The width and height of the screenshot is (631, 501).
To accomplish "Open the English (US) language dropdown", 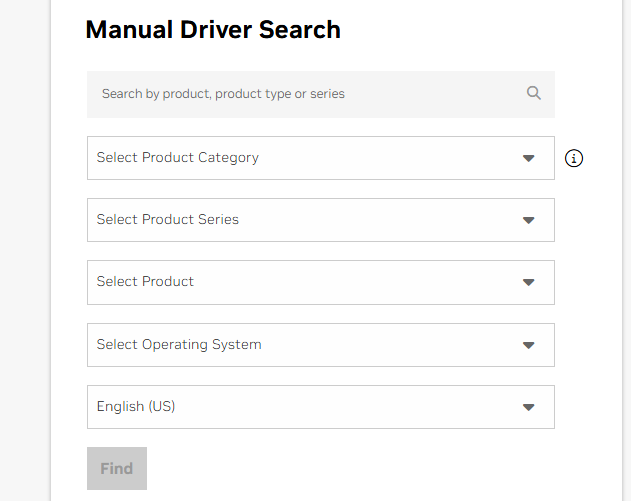I will pyautogui.click(x=320, y=407).
